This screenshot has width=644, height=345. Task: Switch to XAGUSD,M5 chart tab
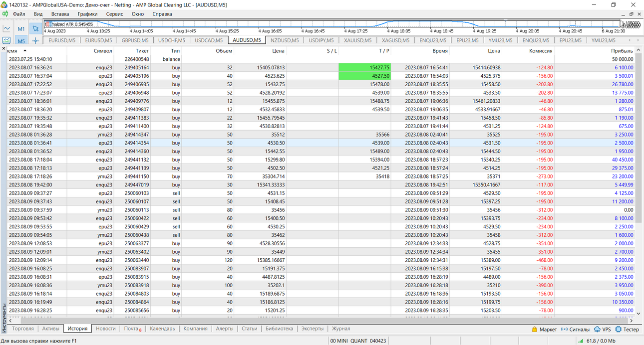396,40
